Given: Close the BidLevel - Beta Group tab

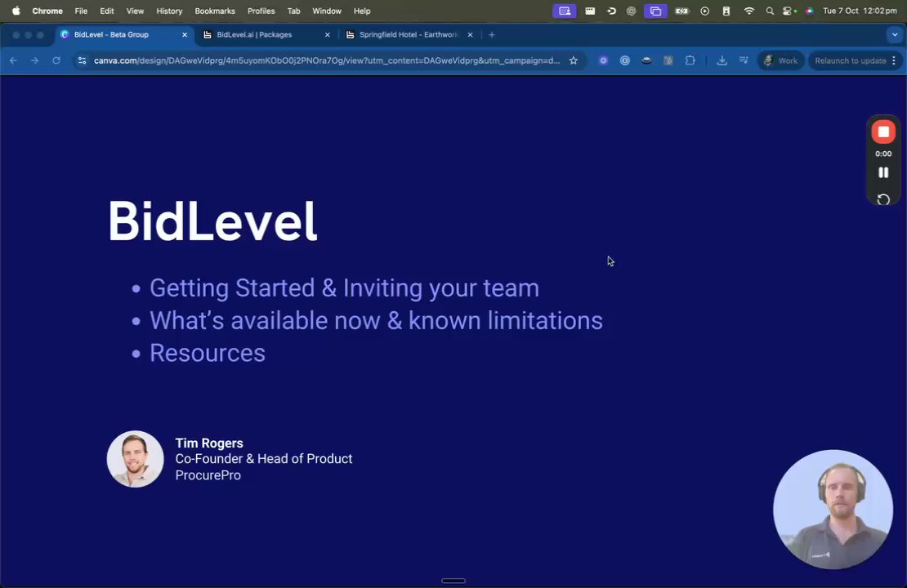Looking at the screenshot, I should (185, 34).
